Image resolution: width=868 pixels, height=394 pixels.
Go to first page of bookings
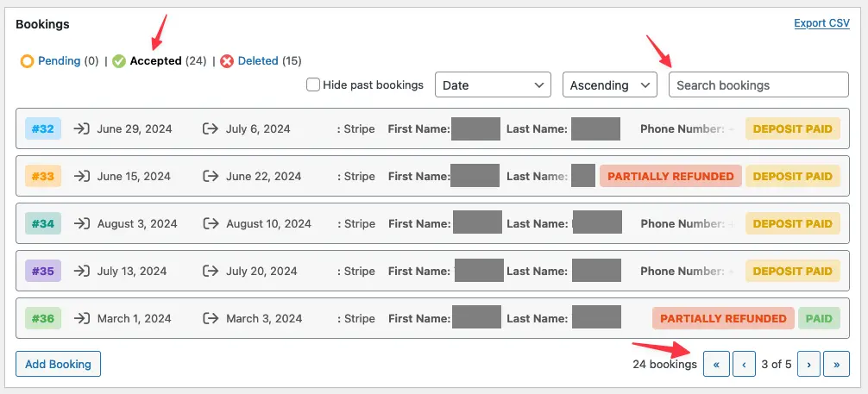coord(716,365)
